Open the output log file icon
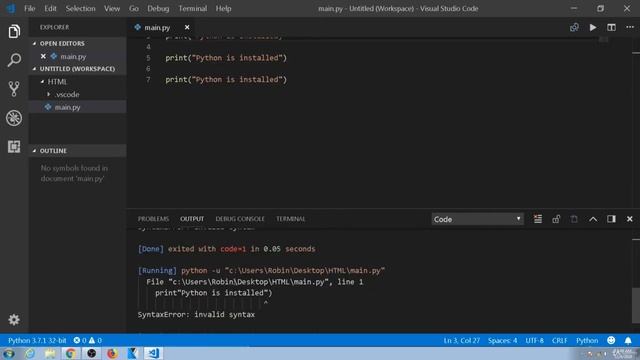 tap(574, 219)
